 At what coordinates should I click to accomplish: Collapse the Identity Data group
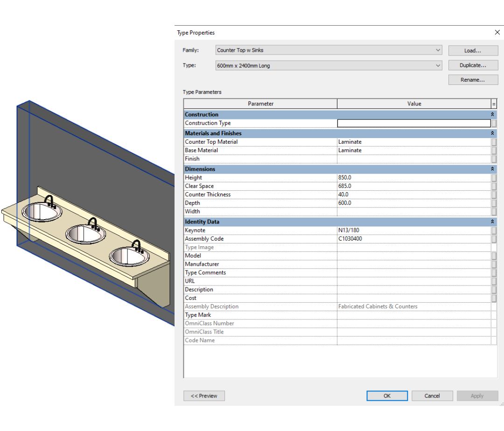click(x=492, y=222)
